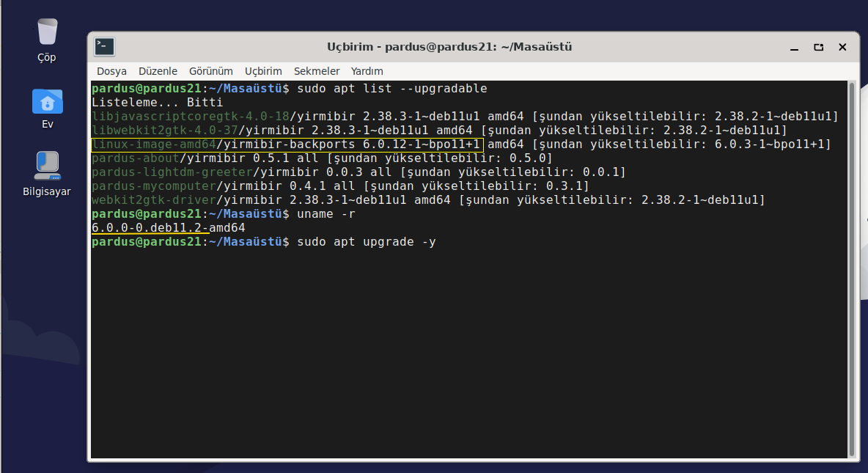Click the 'Listeleme... Bitti' output line
868x473 pixels.
(x=157, y=103)
